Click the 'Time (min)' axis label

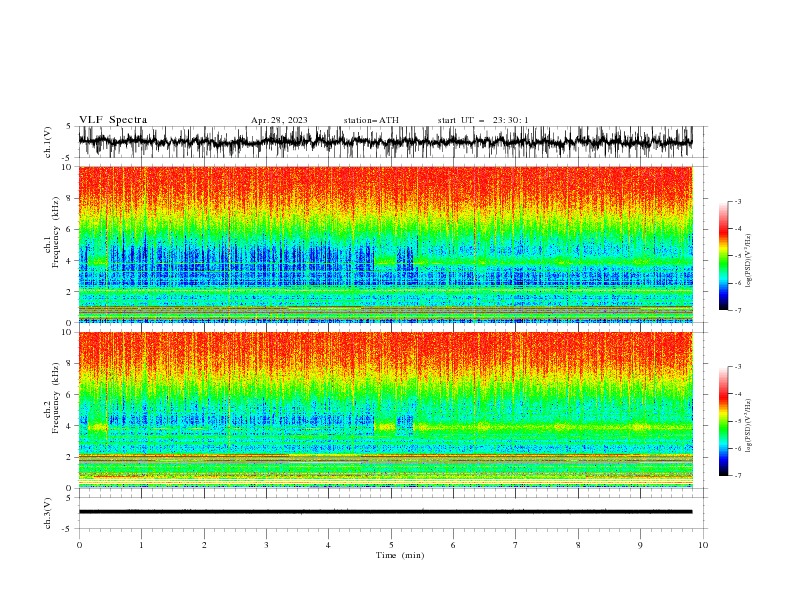[400, 555]
